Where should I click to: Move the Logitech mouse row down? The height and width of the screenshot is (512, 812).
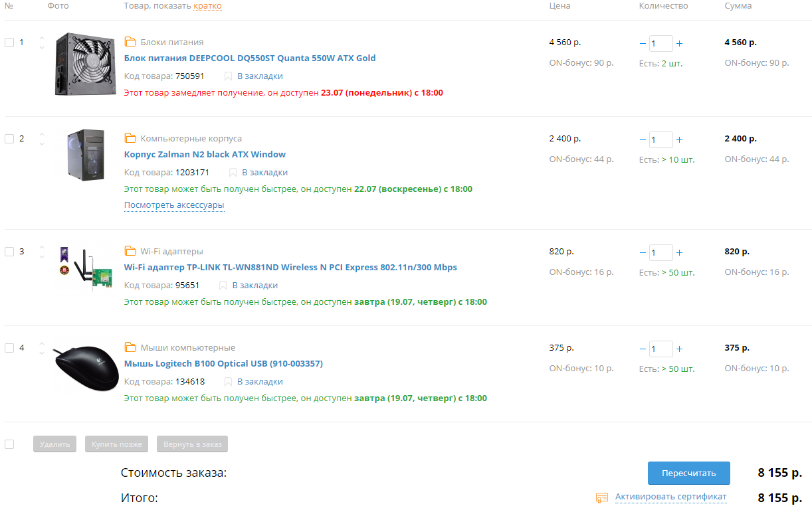click(42, 353)
